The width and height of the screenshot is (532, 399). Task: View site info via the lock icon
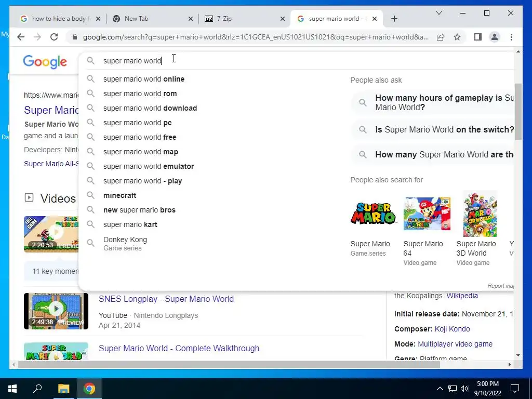click(75, 37)
